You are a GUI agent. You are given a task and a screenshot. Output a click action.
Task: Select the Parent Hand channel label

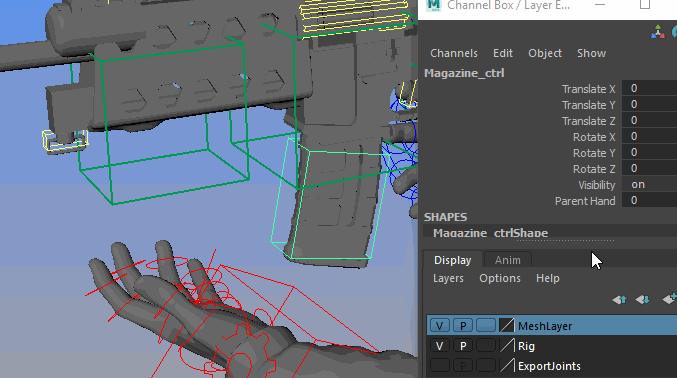(585, 201)
